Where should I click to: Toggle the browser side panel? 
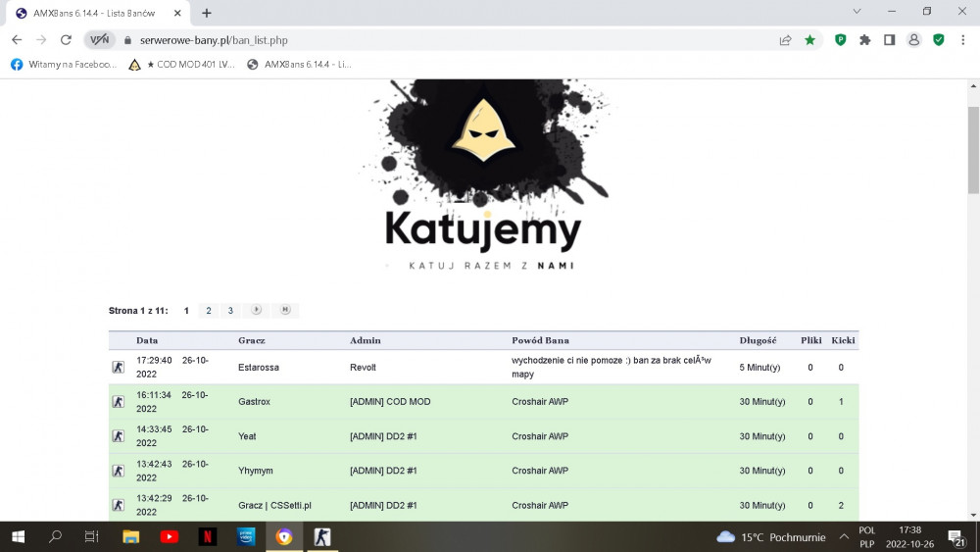click(890, 40)
